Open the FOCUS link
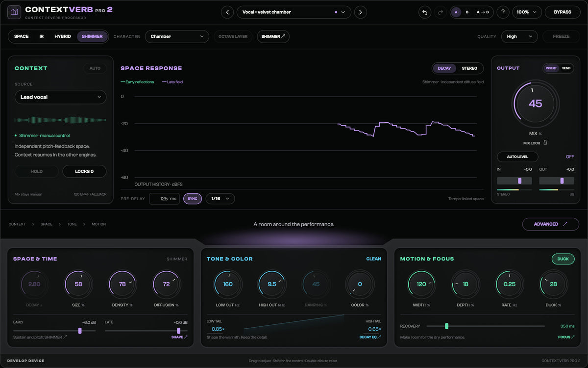 click(x=566, y=337)
